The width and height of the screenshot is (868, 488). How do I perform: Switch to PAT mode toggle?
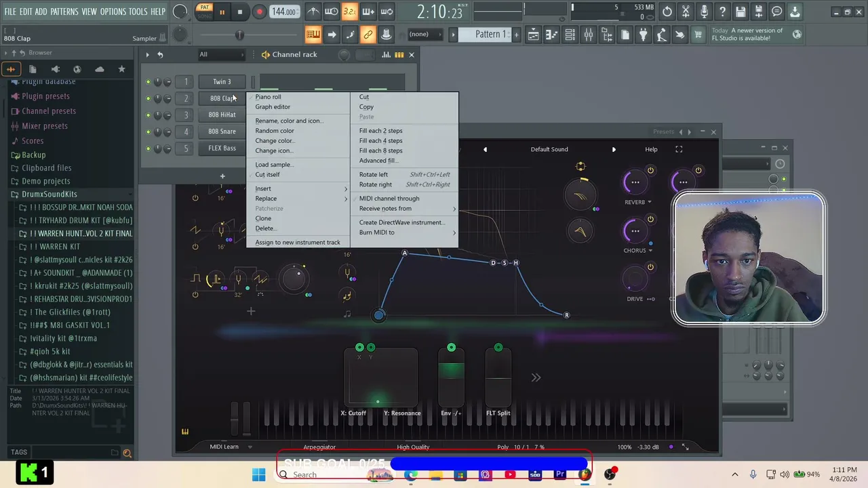point(204,7)
